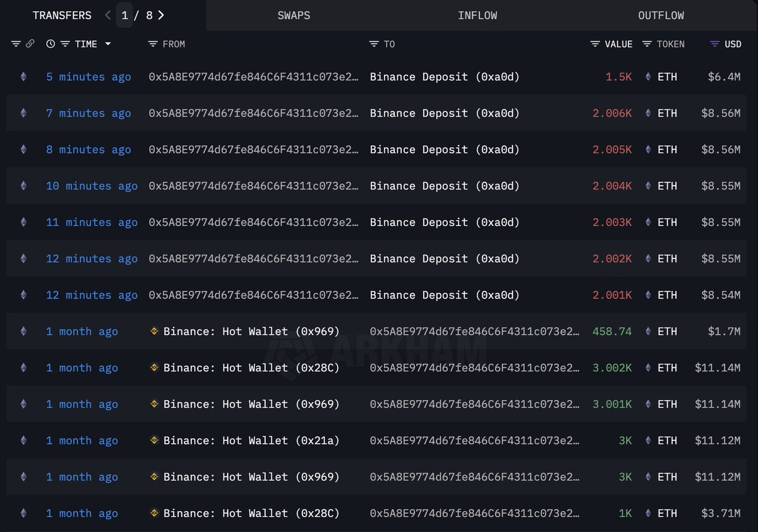Open the '7 minutes ago' transaction link
This screenshot has height=532, width=758.
pyautogui.click(x=88, y=114)
